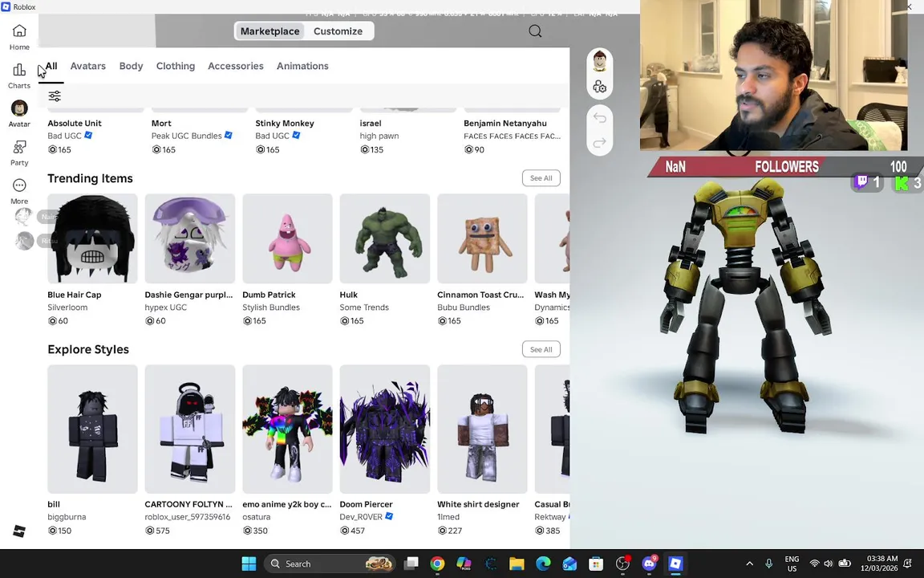The width and height of the screenshot is (924, 578).
Task: Click See All for Explore Styles
Action: (x=541, y=349)
